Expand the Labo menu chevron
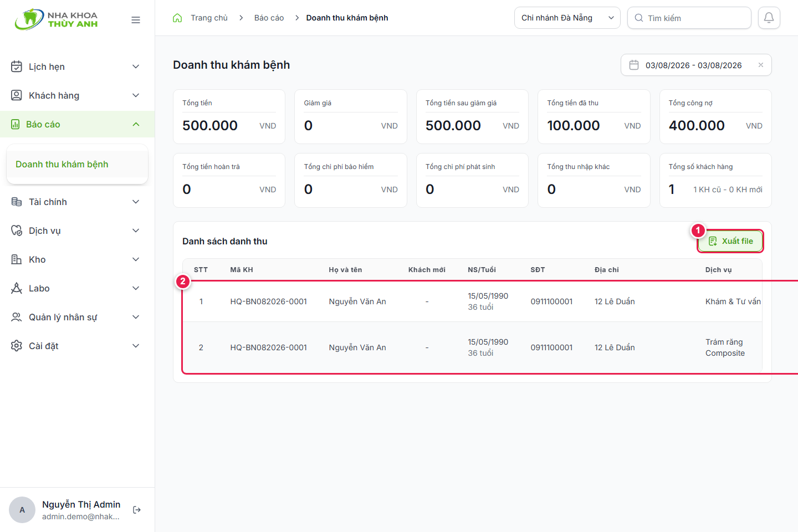Image resolution: width=798 pixels, height=532 pixels. (x=136, y=288)
